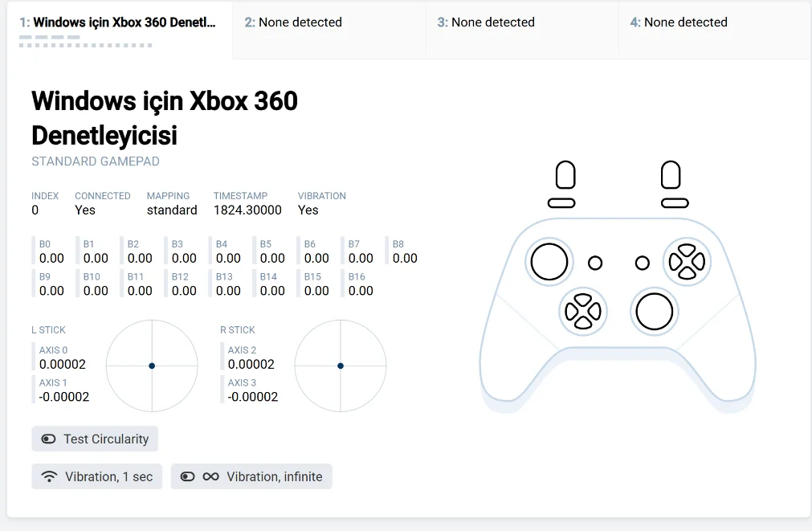
Task: Click the CONNECTED value Yes
Action: (85, 210)
